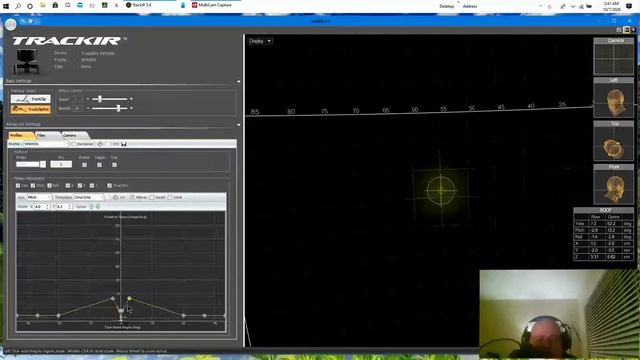Click the yellow tracking reticle in 3D view
This screenshot has width=640, height=360.
point(441,190)
